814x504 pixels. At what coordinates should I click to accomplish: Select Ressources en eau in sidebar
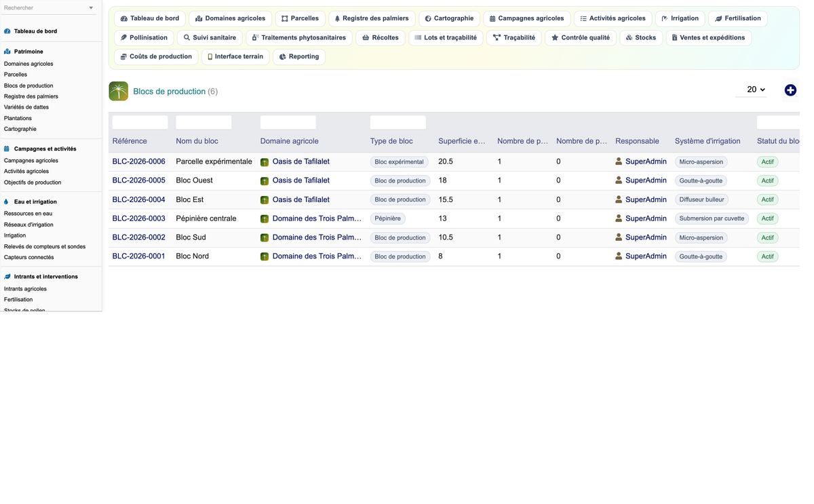[x=28, y=214]
